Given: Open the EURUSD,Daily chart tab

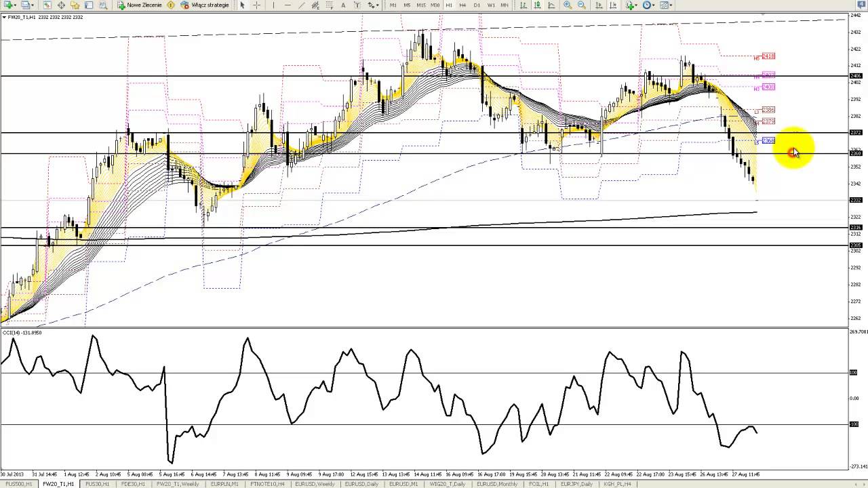Looking at the screenshot, I should (361, 484).
